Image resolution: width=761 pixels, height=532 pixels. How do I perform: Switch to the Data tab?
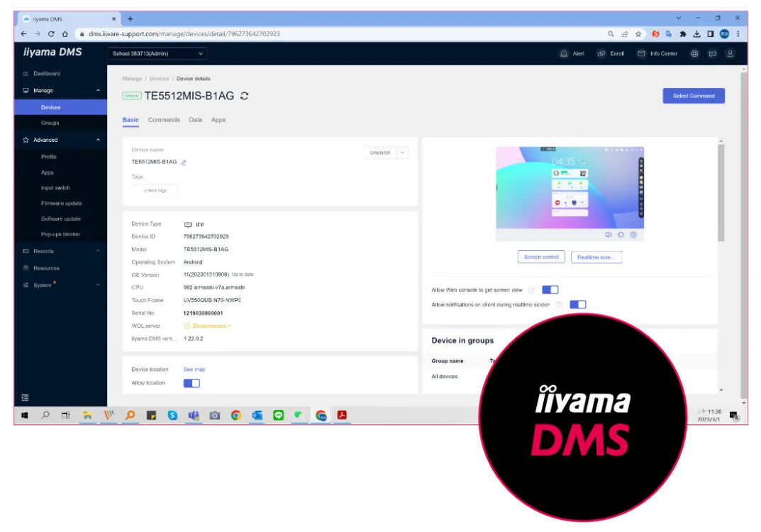click(x=196, y=120)
